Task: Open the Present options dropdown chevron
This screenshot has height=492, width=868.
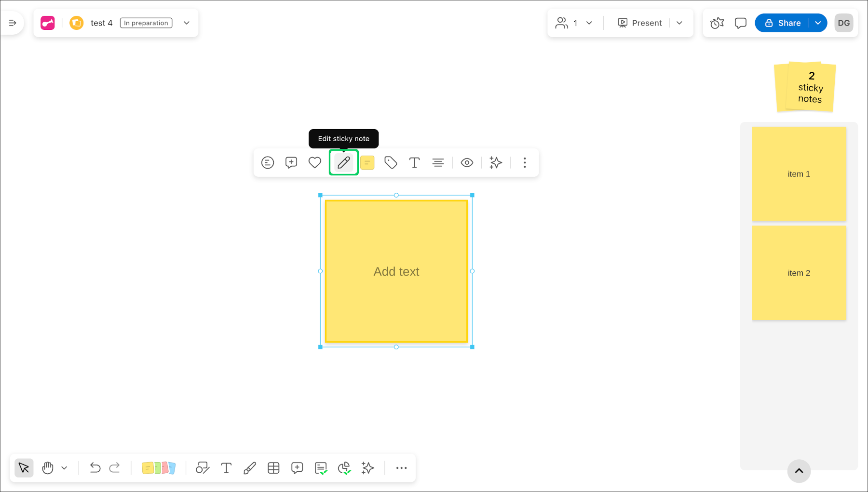Action: tap(679, 23)
